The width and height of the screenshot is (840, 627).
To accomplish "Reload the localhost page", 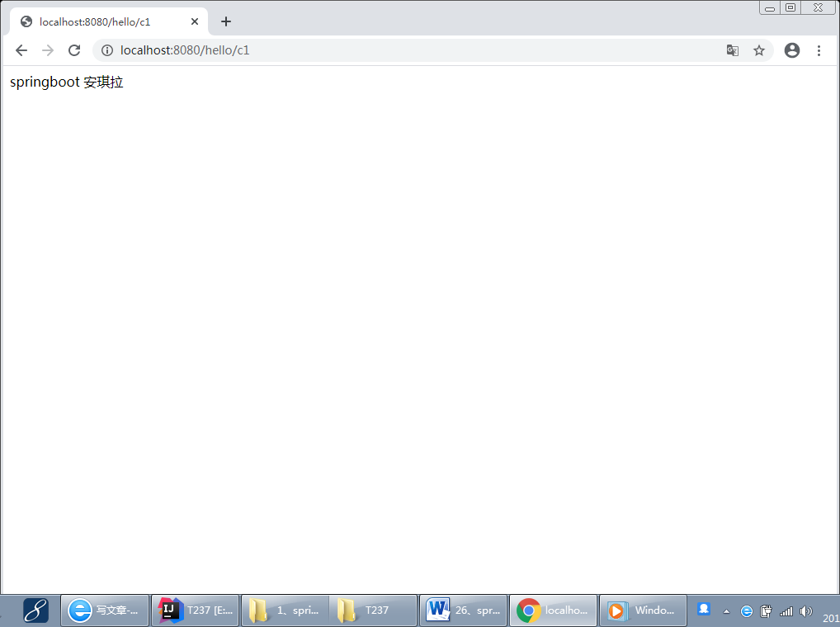I will (x=74, y=50).
